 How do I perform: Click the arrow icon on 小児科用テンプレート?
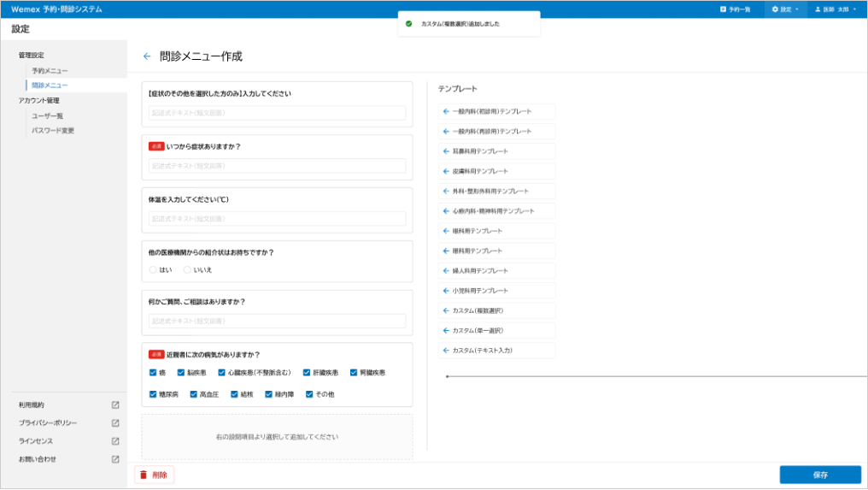coord(446,291)
